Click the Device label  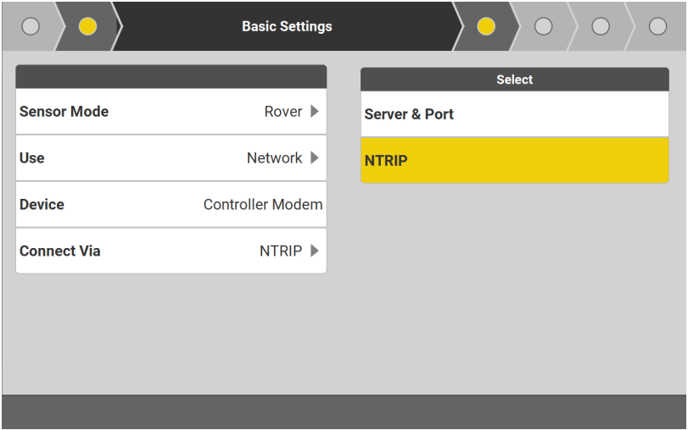tap(42, 205)
